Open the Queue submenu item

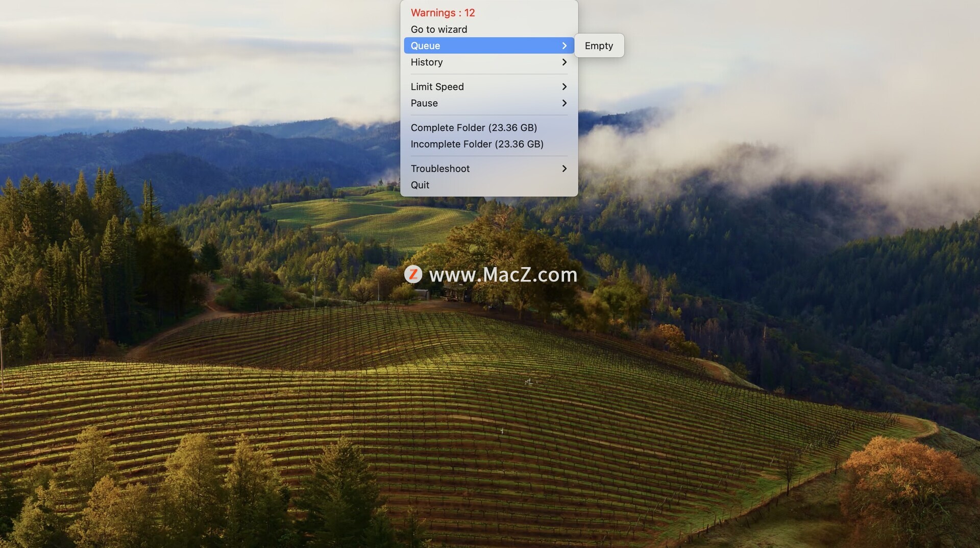point(489,45)
